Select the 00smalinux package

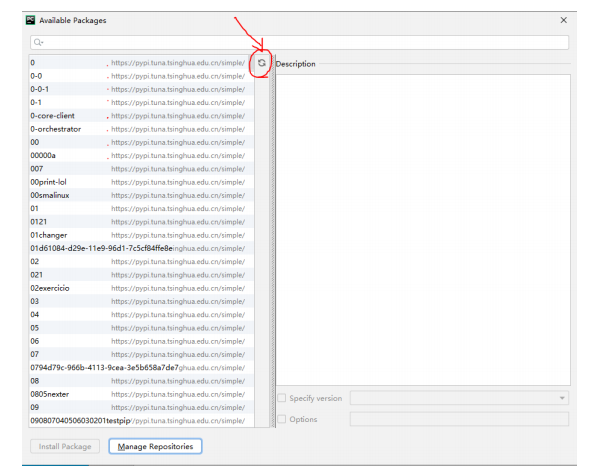(141, 195)
